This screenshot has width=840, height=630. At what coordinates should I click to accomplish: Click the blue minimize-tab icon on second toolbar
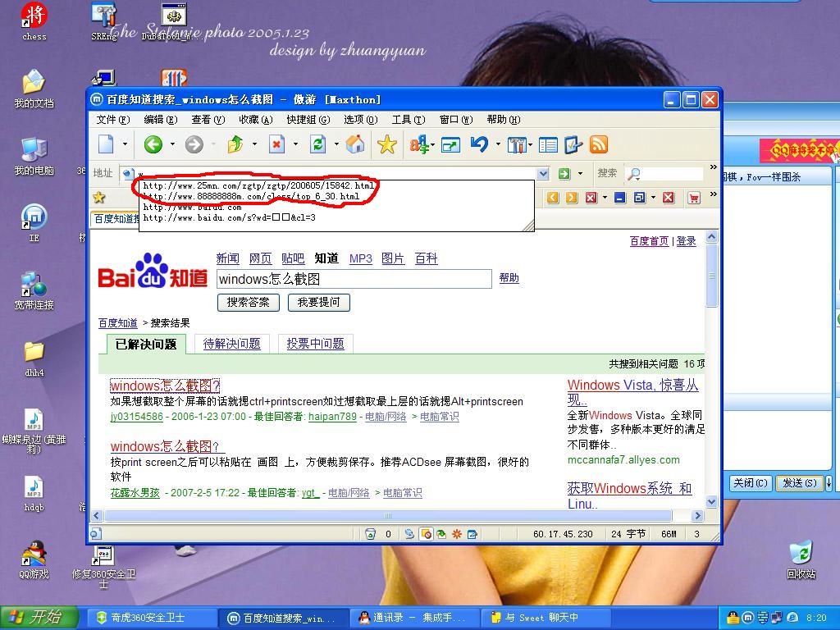620,198
